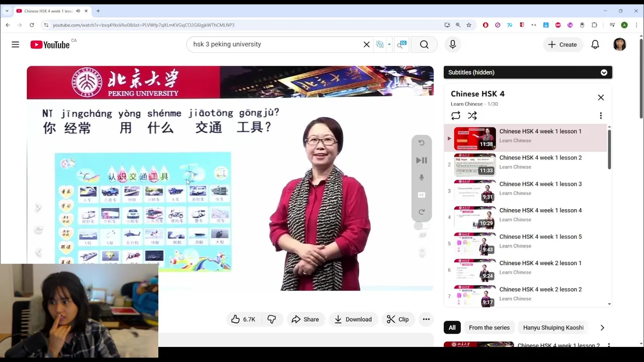Open the notifications bell
The height and width of the screenshot is (362, 644).
click(x=595, y=44)
